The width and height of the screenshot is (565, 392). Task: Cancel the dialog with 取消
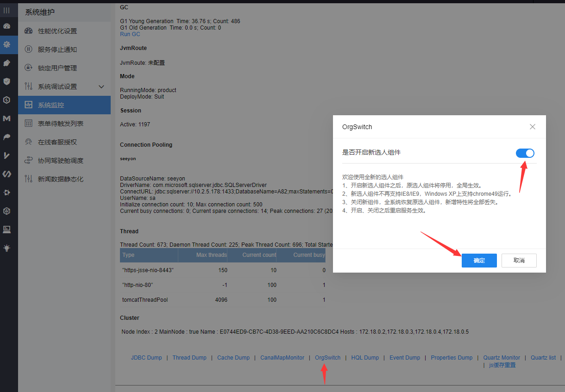(519, 261)
